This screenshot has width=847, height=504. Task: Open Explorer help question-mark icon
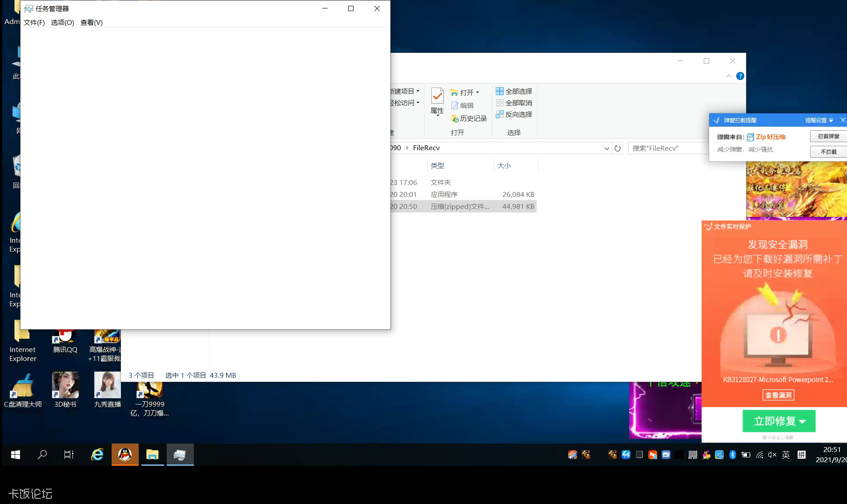(x=740, y=76)
